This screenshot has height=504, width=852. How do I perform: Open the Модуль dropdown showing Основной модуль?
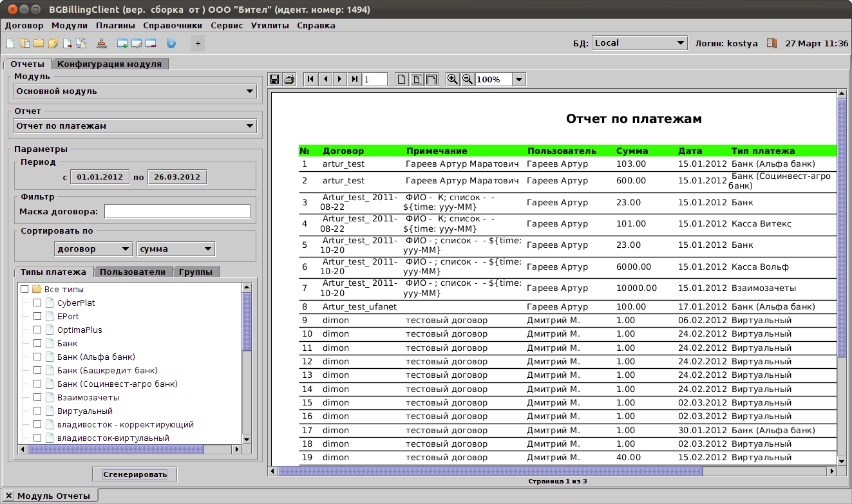135,91
